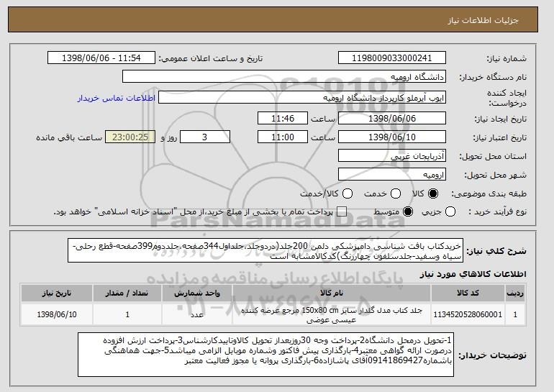
Task: Click the کد کالا column header
Action: click(468, 293)
